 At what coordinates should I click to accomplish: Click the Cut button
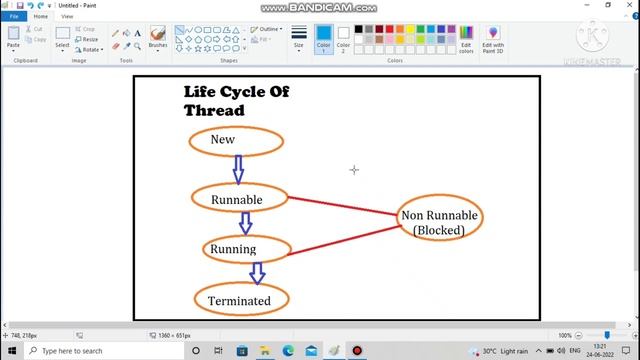(34, 29)
